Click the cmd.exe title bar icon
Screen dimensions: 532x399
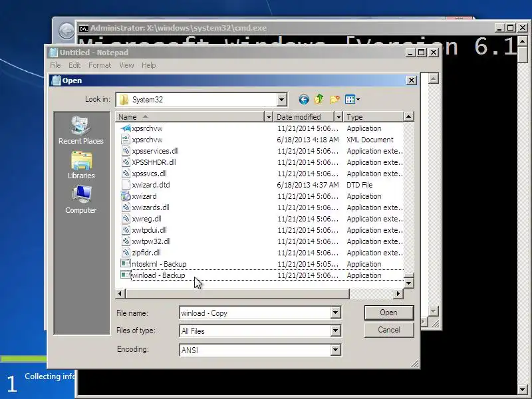(x=84, y=28)
